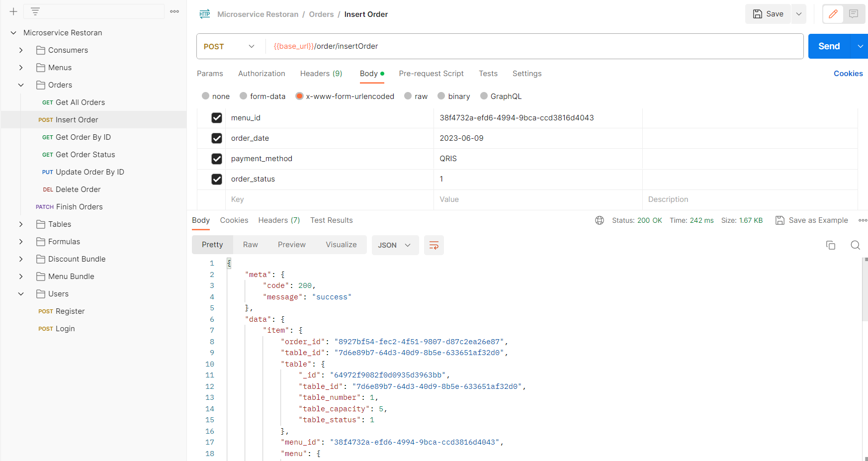The image size is (868, 461).
Task: Open the sidebar filter icon
Action: [x=35, y=11]
